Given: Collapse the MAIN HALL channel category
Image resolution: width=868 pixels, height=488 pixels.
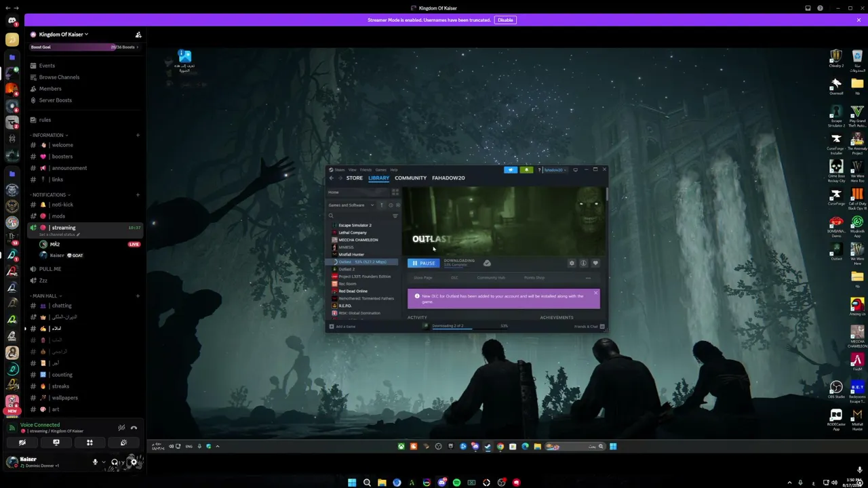Looking at the screenshot, I should point(45,296).
